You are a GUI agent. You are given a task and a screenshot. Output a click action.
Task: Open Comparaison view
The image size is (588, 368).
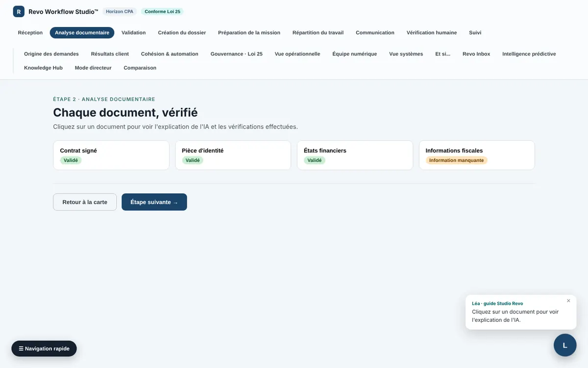point(140,68)
